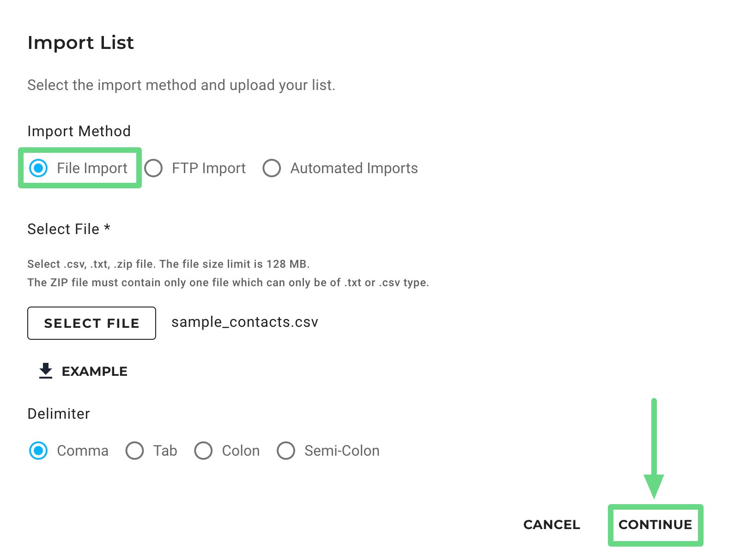Click the Tab delimiter label text
Screen dimensions: 734x560
click(165, 451)
